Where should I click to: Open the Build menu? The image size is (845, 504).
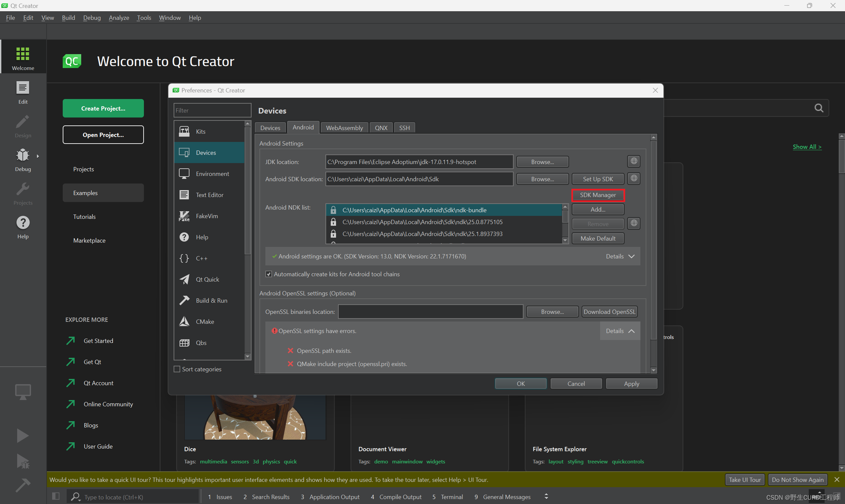click(68, 18)
